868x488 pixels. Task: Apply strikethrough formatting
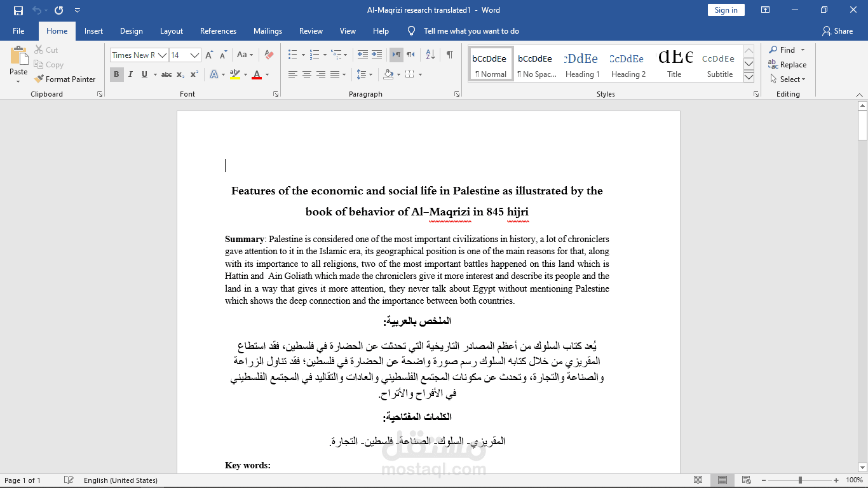(166, 74)
